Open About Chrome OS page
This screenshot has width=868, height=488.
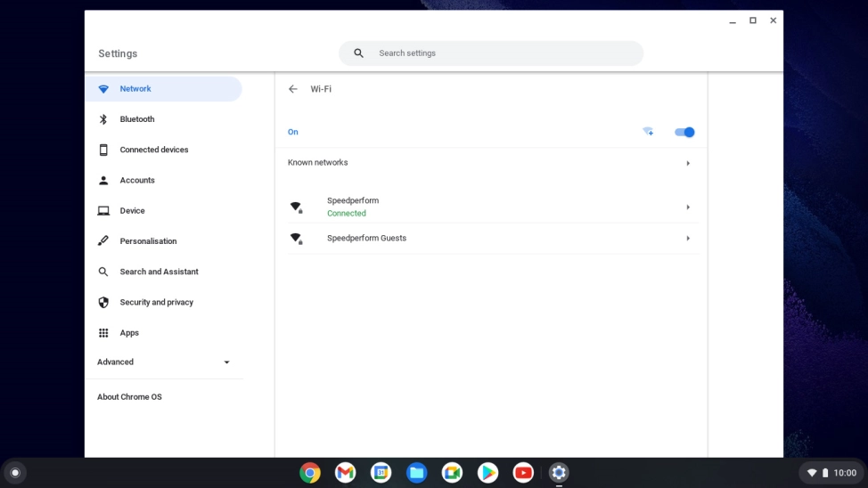coord(129,397)
